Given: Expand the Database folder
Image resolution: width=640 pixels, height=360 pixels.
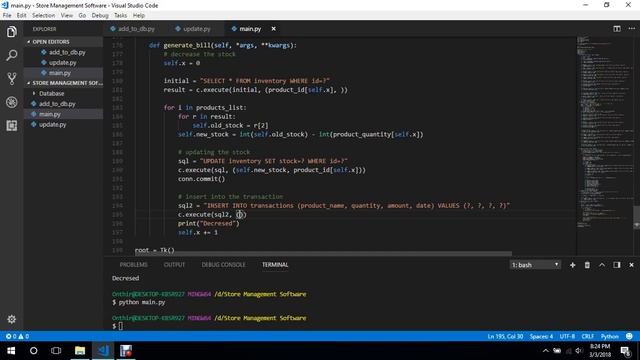Looking at the screenshot, I should (51, 93).
